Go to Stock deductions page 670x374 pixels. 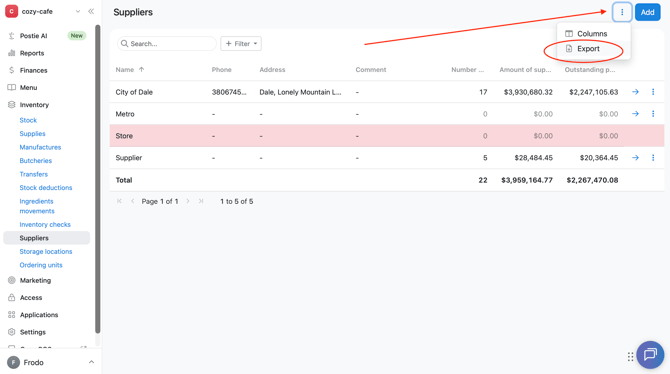click(x=46, y=188)
